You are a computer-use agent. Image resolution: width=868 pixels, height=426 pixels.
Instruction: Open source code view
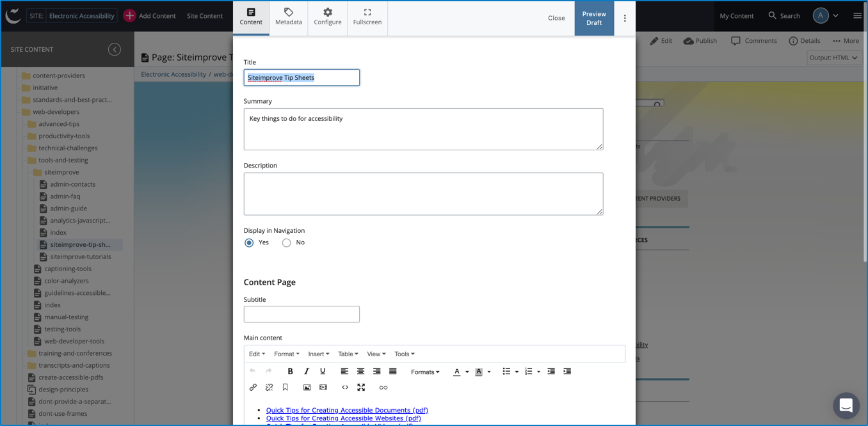tap(345, 388)
